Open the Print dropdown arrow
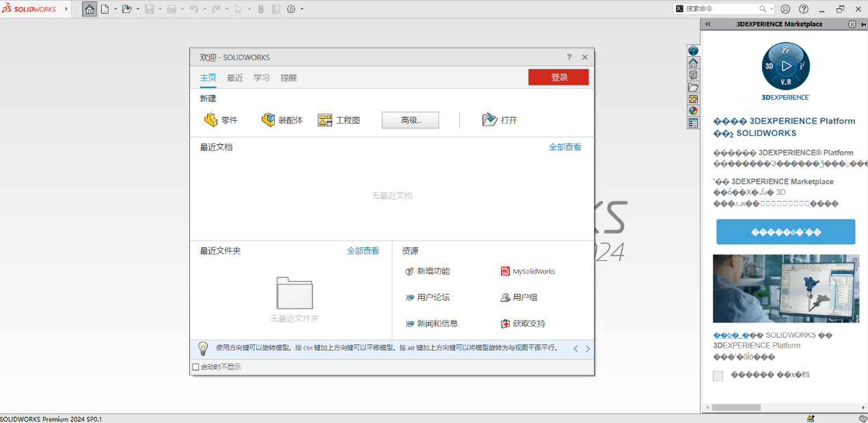 tap(182, 9)
